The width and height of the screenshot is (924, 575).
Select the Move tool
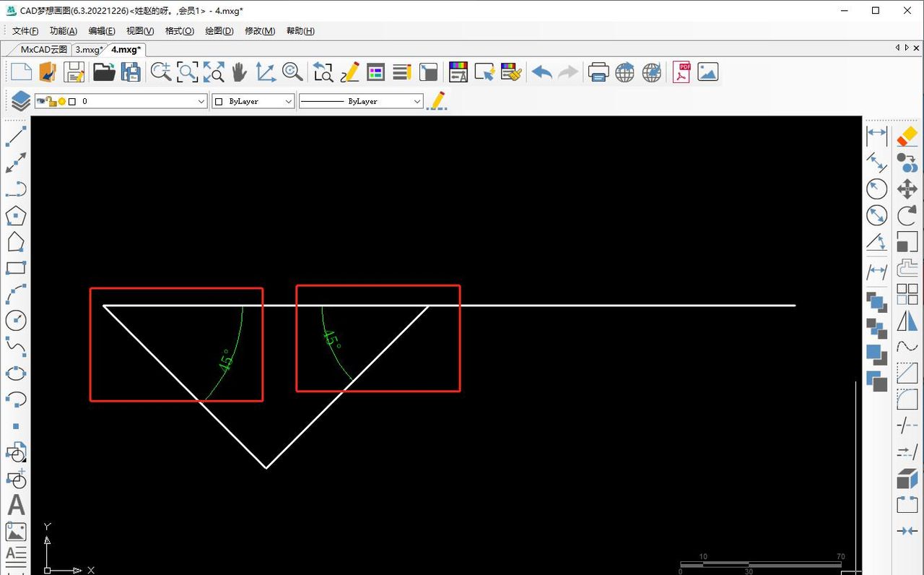(x=907, y=189)
